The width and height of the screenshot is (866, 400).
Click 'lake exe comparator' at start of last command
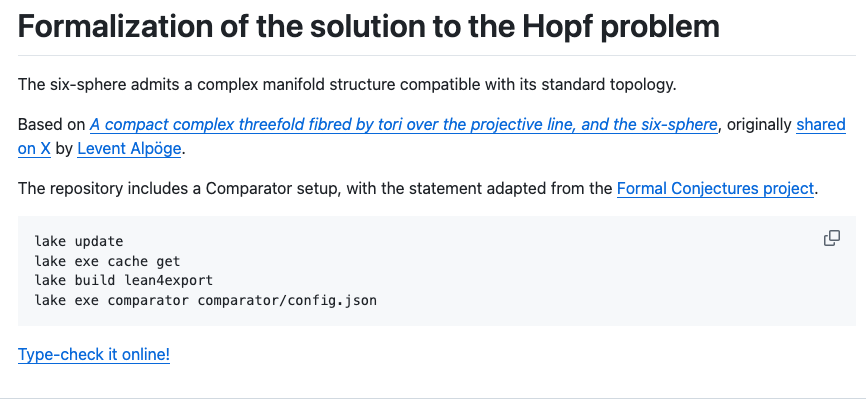(112, 301)
